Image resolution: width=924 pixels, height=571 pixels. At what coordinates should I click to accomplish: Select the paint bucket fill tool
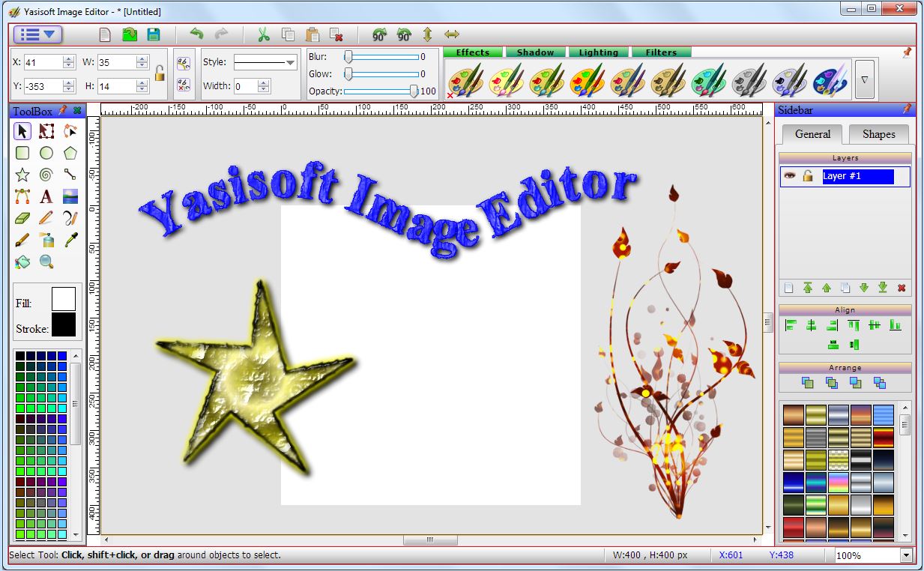pyautogui.click(x=22, y=262)
